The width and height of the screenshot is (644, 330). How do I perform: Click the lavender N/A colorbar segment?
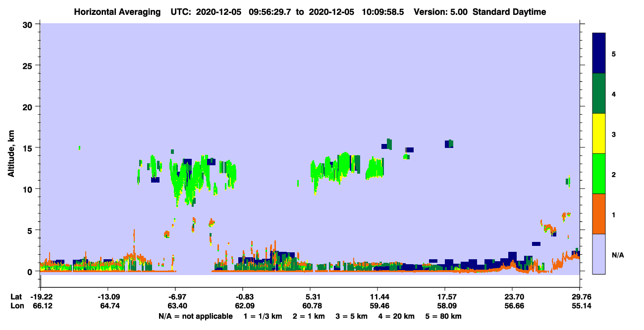click(x=599, y=254)
